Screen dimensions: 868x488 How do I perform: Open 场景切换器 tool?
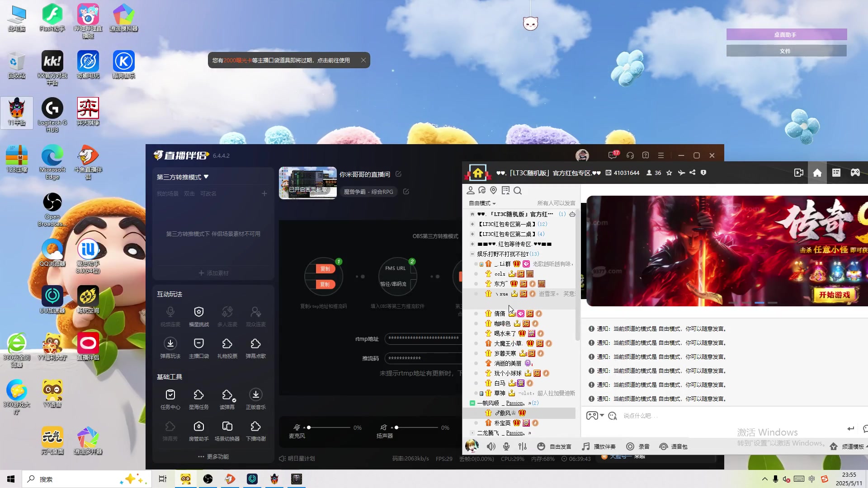pyautogui.click(x=227, y=431)
